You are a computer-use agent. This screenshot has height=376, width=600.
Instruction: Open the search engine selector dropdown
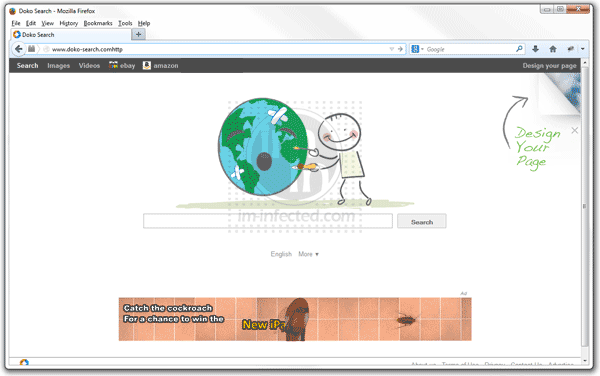tap(417, 49)
